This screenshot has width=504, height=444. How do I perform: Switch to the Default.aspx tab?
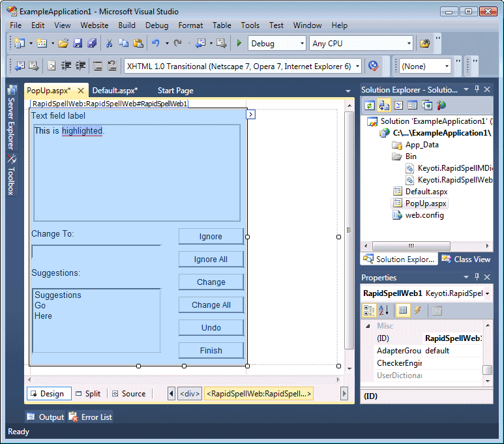click(115, 91)
